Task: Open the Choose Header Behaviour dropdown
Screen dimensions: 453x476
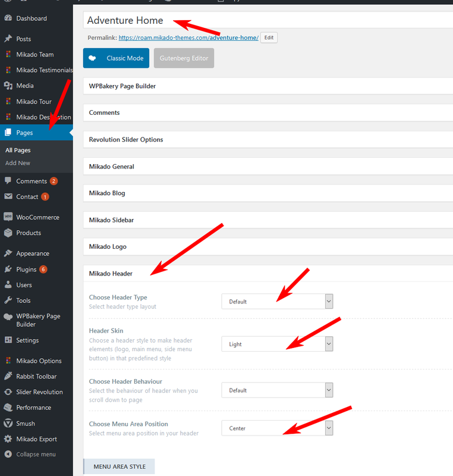Action: pyautogui.click(x=277, y=390)
